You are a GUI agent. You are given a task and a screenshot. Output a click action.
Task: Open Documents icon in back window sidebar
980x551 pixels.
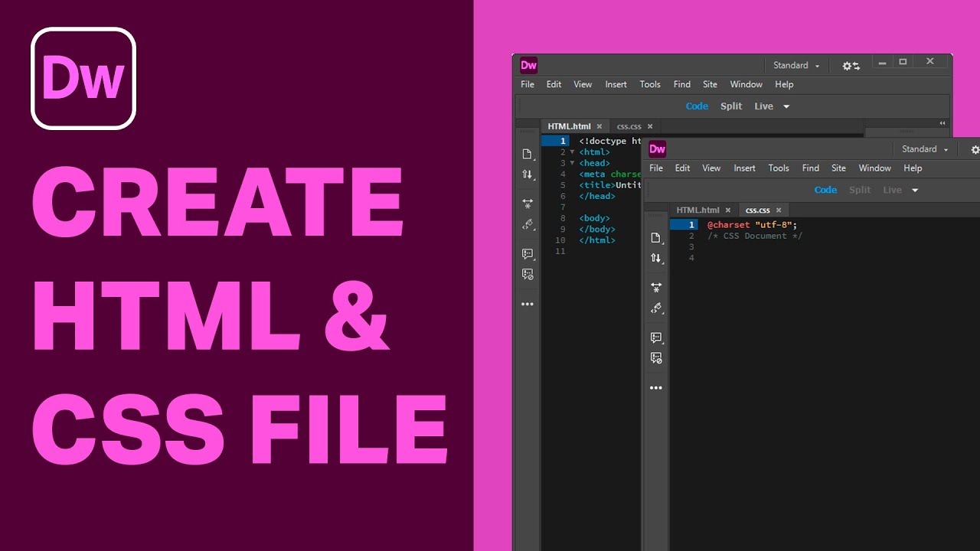point(527,154)
